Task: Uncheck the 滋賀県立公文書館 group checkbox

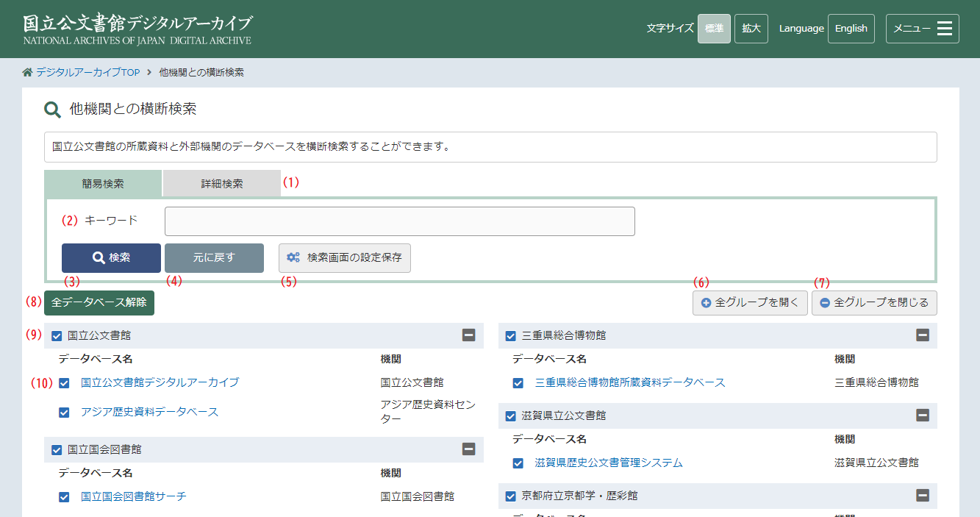Action: (x=511, y=416)
